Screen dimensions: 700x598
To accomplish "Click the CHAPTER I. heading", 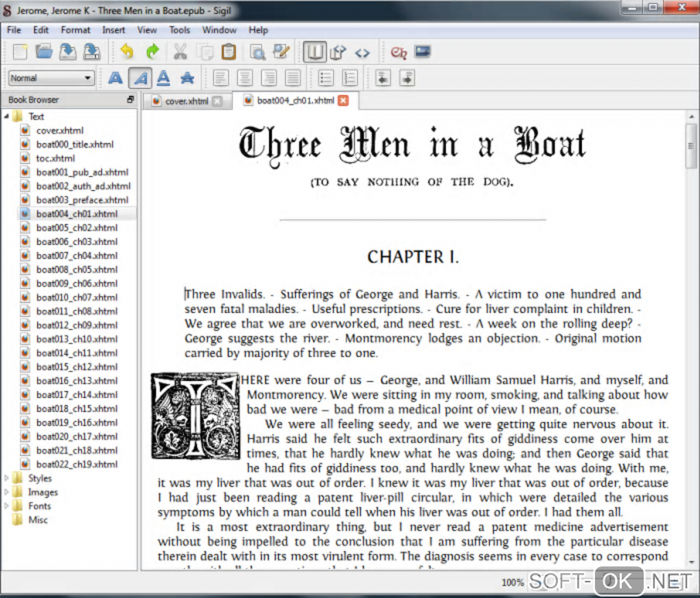I will click(x=413, y=257).
